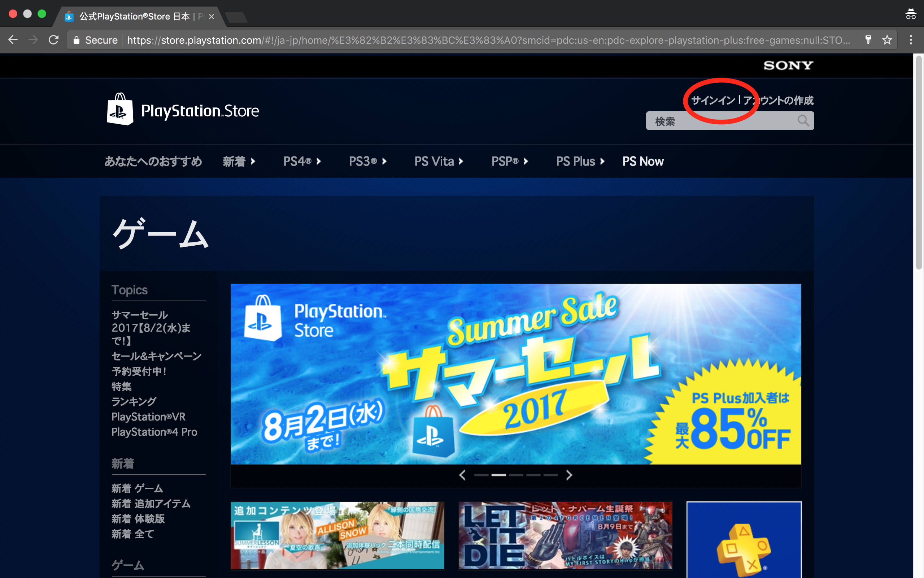The height and width of the screenshot is (578, 924).
Task: Open the Summer Lesson content thumbnail
Action: tap(337, 536)
